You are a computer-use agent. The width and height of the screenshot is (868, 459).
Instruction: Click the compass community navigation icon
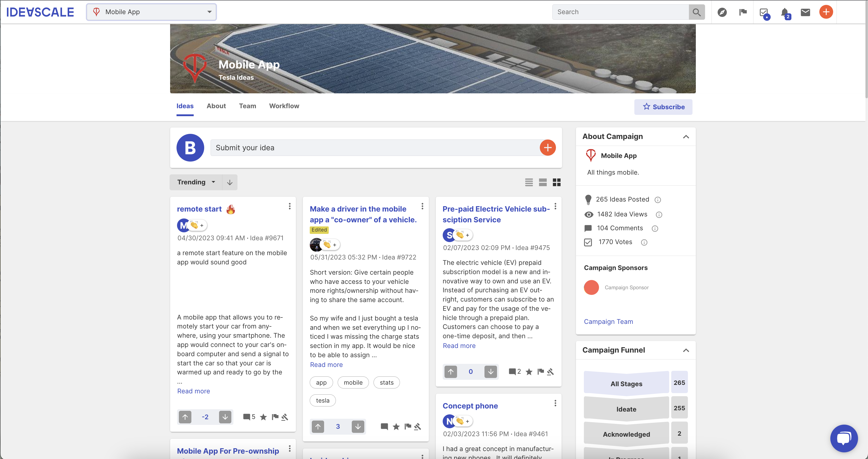point(722,12)
